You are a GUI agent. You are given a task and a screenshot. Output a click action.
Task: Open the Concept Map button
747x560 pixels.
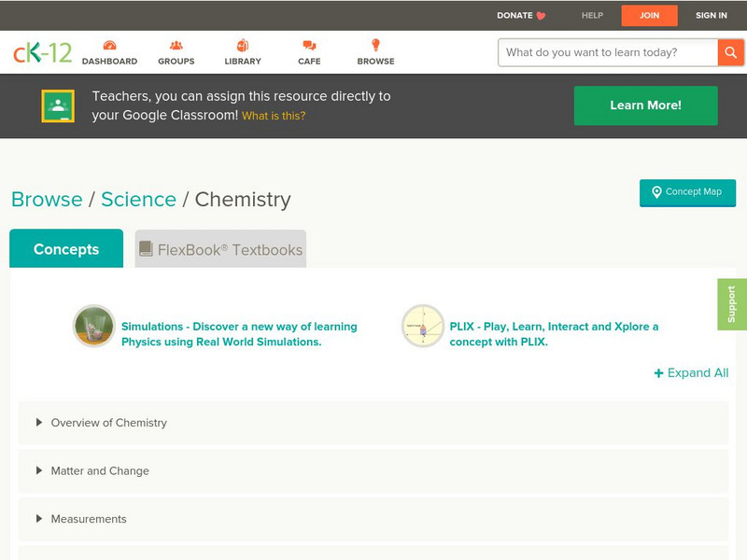coord(687,192)
